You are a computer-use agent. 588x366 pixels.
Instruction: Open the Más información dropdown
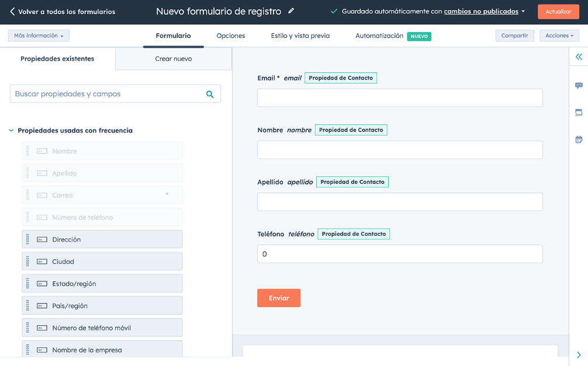point(39,36)
